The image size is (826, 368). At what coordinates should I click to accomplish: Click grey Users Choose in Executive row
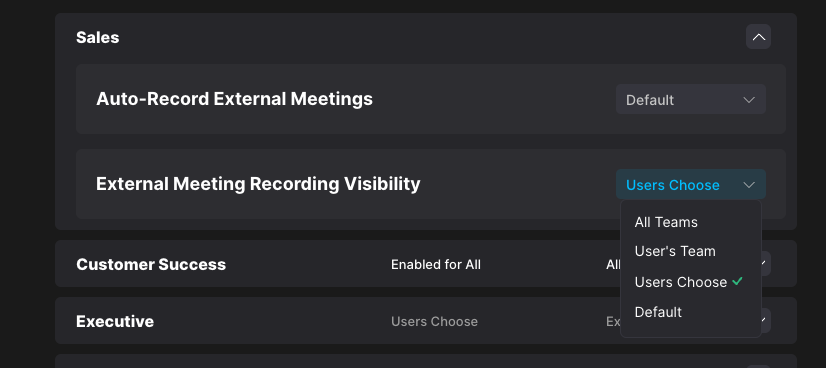point(434,322)
